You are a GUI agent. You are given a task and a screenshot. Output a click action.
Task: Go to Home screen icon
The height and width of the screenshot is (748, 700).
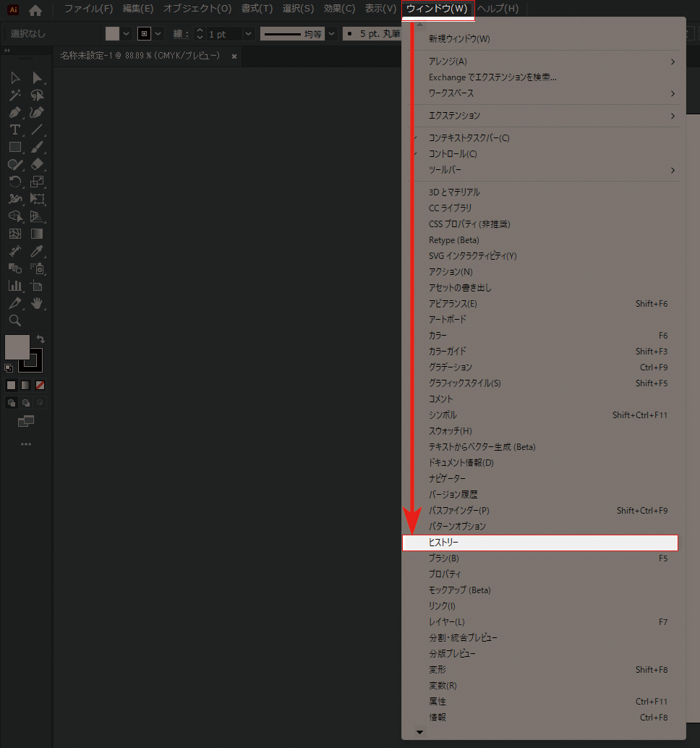click(x=35, y=10)
